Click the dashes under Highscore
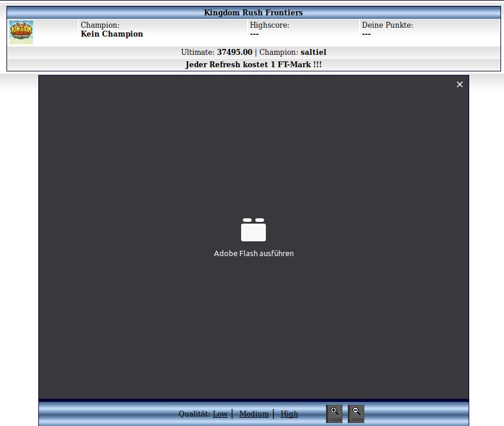 click(254, 34)
